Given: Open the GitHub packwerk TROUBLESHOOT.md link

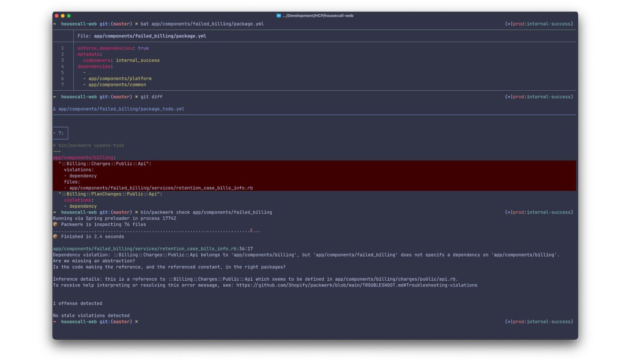Looking at the screenshot, I should [356, 285].
